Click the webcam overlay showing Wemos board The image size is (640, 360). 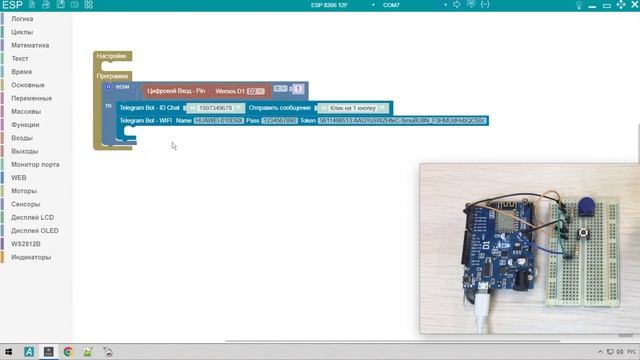pos(529,249)
